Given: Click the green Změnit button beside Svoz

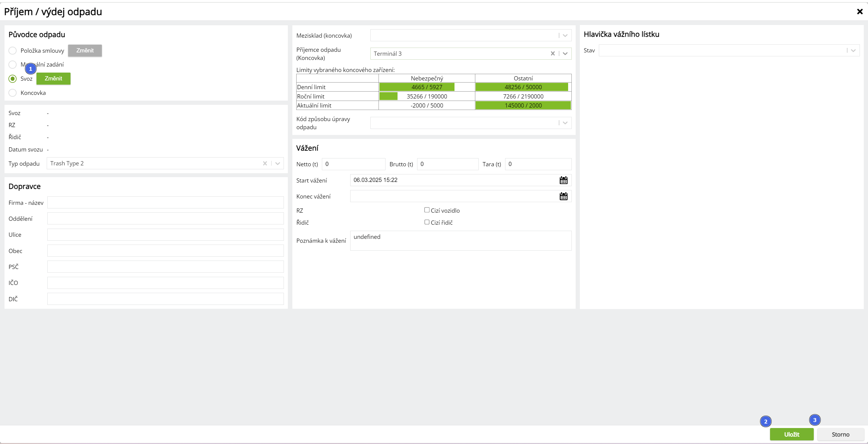Looking at the screenshot, I should 53,79.
